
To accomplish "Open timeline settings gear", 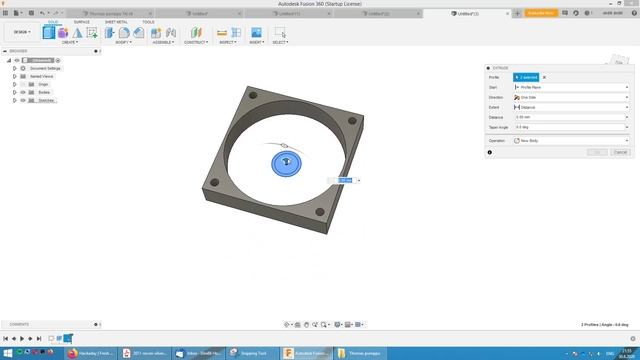I will point(633,339).
